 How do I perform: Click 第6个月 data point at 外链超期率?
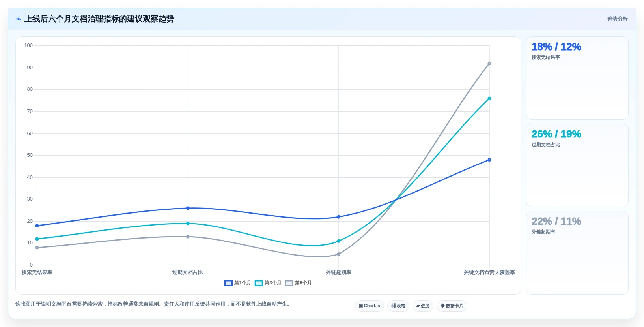tap(339, 254)
